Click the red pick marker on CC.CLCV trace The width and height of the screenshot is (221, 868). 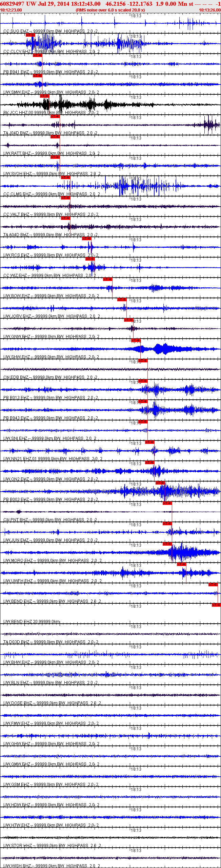tap(31, 35)
